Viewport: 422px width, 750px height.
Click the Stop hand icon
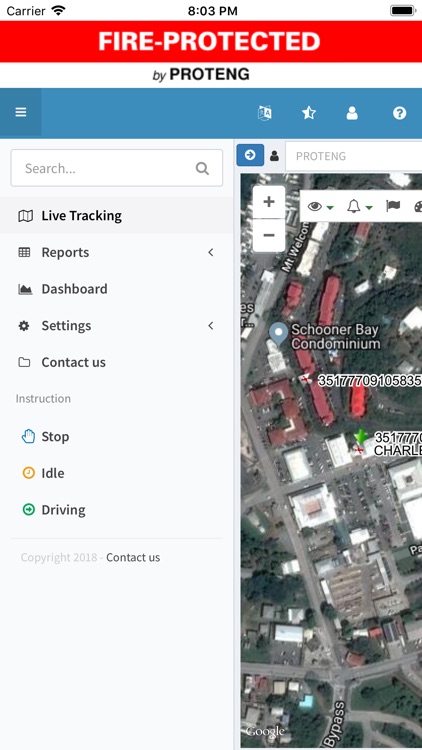coord(28,436)
